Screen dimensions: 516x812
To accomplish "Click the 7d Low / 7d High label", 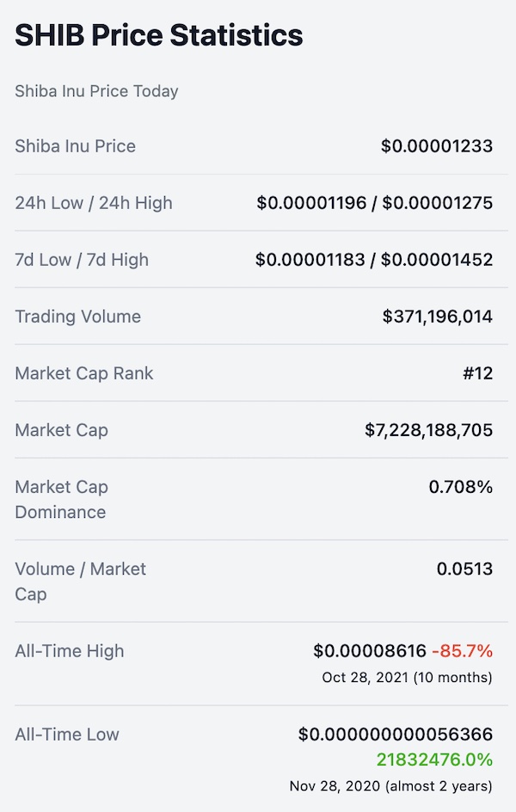I will click(82, 260).
